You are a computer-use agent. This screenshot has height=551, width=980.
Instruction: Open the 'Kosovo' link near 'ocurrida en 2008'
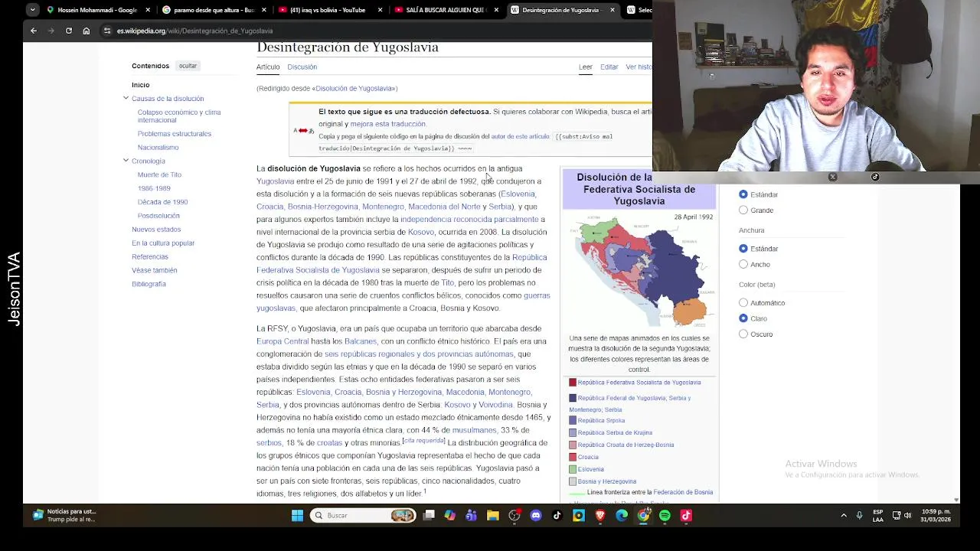(x=421, y=232)
